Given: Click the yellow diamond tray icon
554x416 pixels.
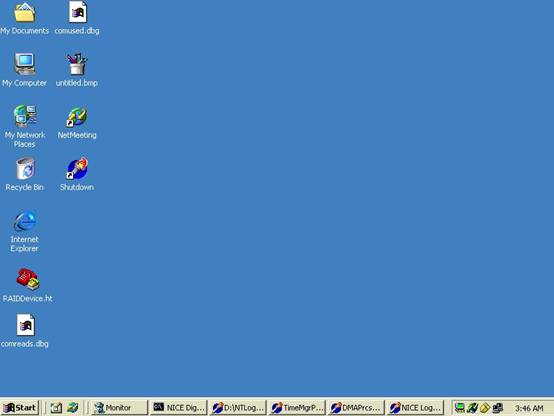Looking at the screenshot, I should pyautogui.click(x=485, y=408).
